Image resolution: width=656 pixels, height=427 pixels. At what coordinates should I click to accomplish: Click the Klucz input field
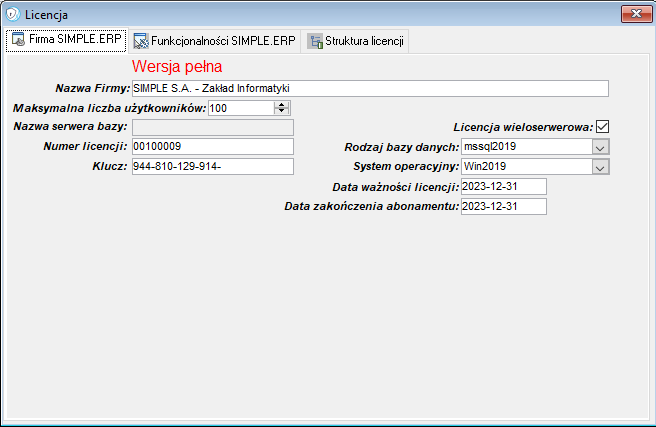[x=213, y=166]
